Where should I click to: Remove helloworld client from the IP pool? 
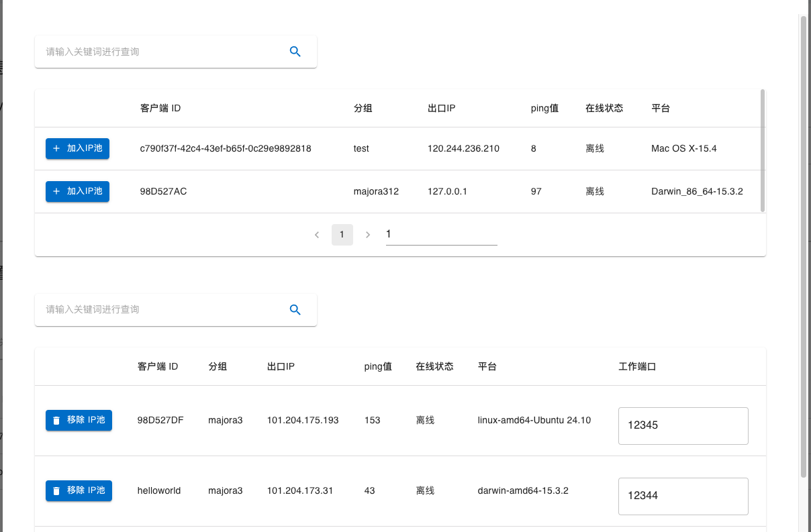[79, 490]
